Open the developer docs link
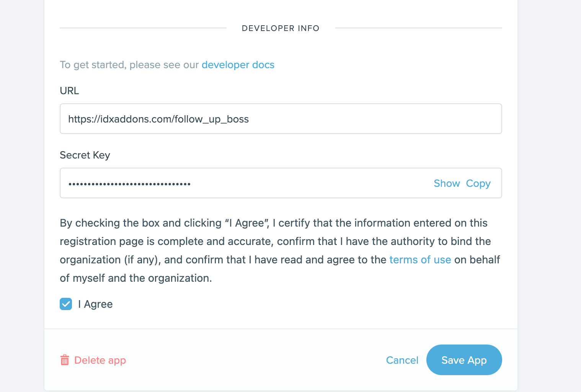 pyautogui.click(x=238, y=65)
